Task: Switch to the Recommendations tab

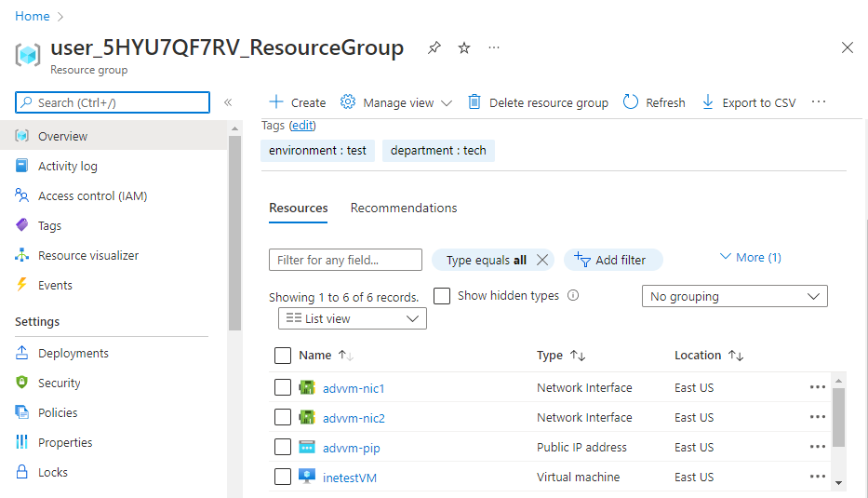Action: (404, 208)
